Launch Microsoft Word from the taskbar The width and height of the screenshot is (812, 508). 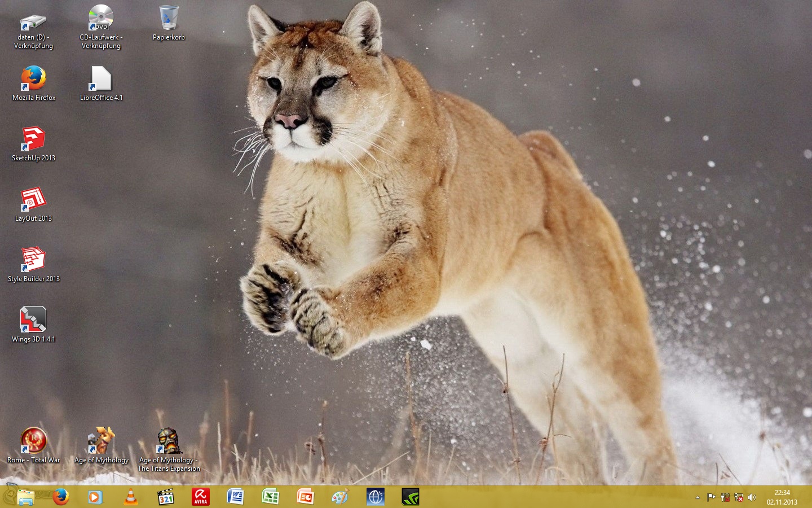[235, 497]
